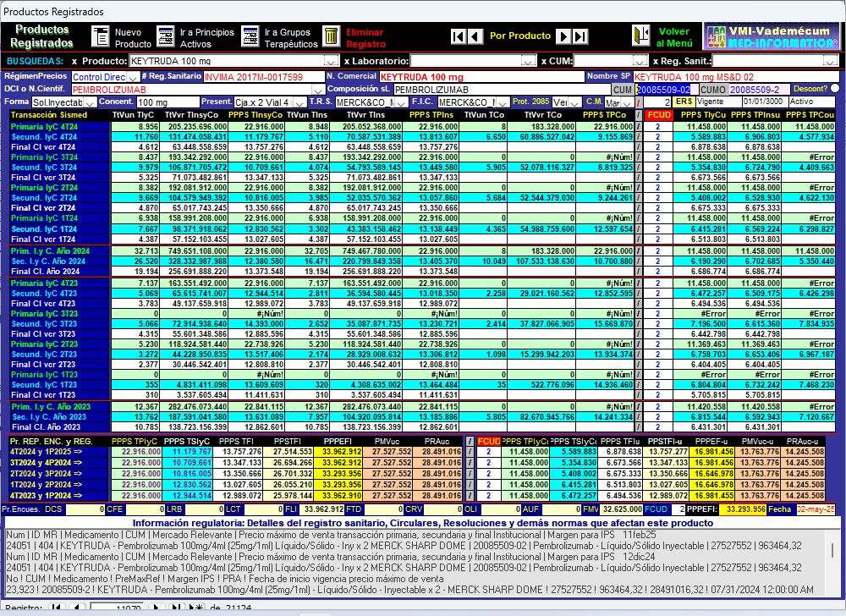This screenshot has width=846, height=616.
Task: Click the Por Producto yellow label
Action: 520,36
